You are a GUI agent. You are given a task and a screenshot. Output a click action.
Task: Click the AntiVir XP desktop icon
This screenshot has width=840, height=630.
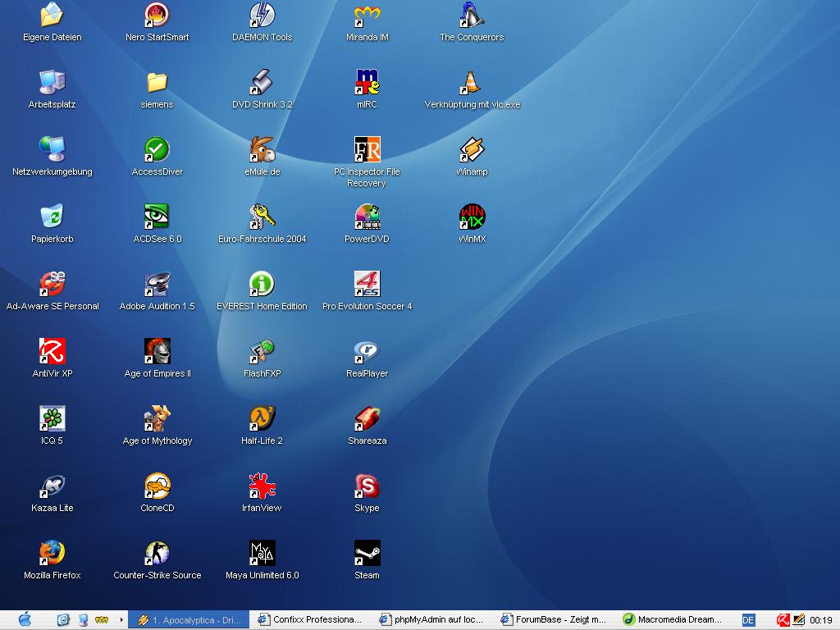52,351
